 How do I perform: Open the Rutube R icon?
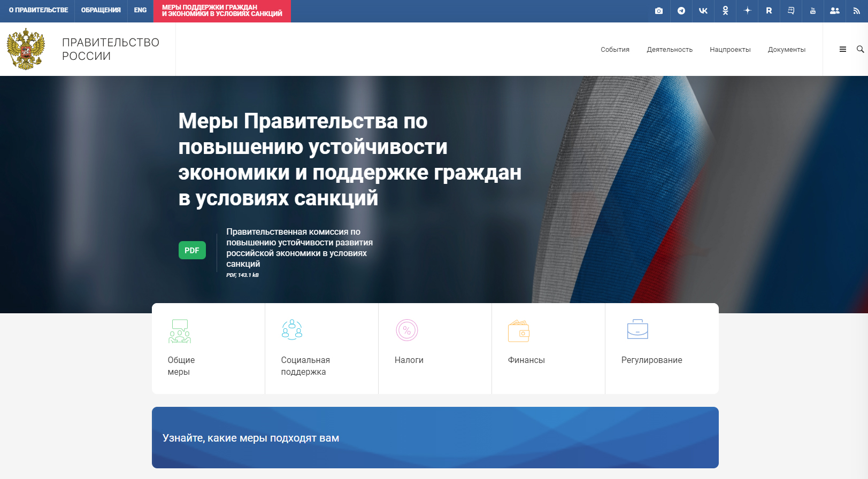(769, 11)
